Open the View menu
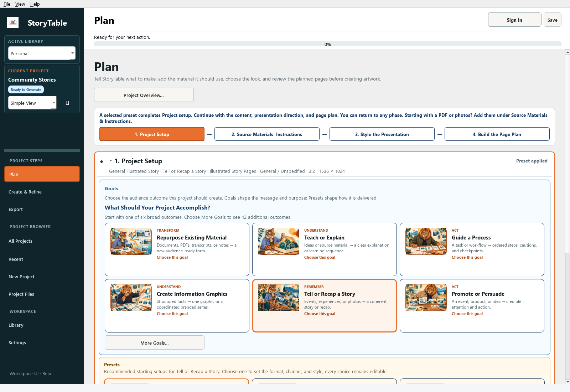 [20, 4]
